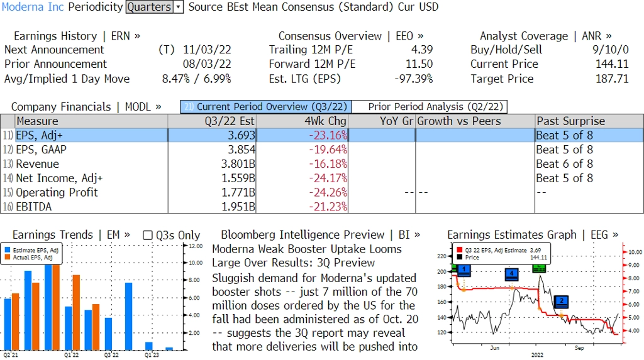The image size is (644, 360).
Task: Open Analyst Coverage ANR link
Action: coord(545,36)
